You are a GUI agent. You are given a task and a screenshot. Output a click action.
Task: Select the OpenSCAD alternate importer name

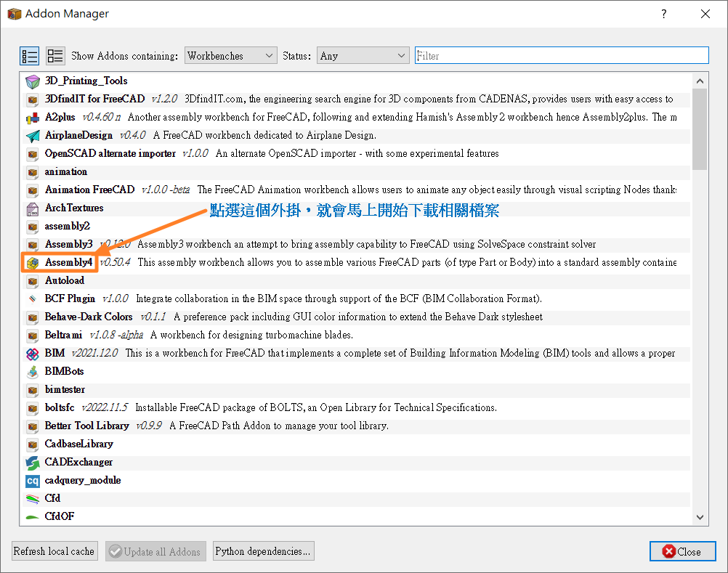coord(110,153)
